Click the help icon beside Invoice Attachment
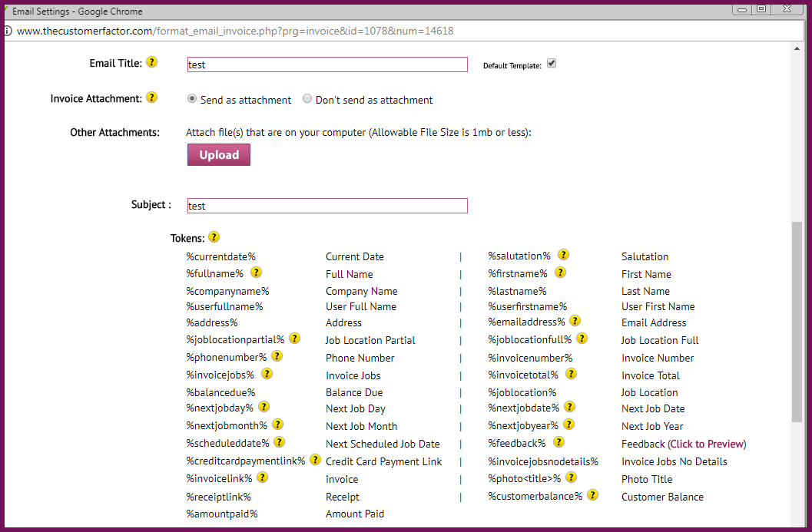The image size is (812, 532). click(151, 97)
